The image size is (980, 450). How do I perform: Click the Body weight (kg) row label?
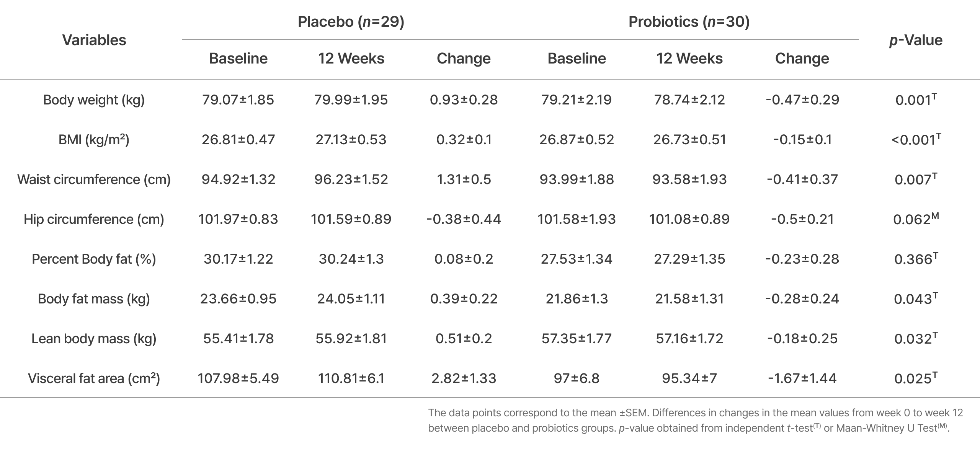coord(94,100)
